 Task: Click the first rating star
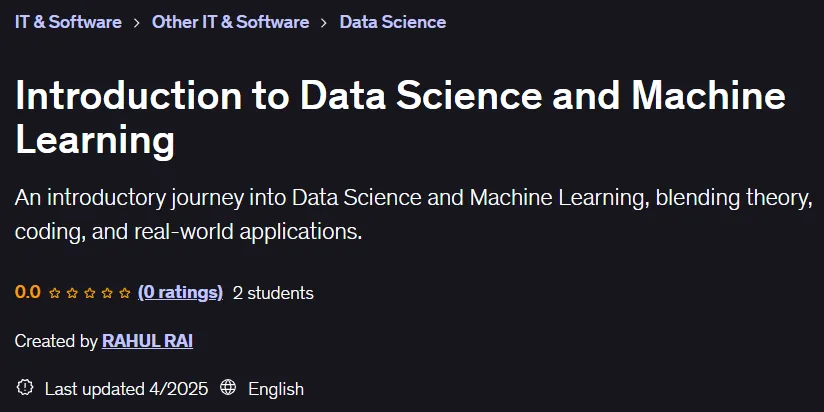pyautogui.click(x=55, y=293)
